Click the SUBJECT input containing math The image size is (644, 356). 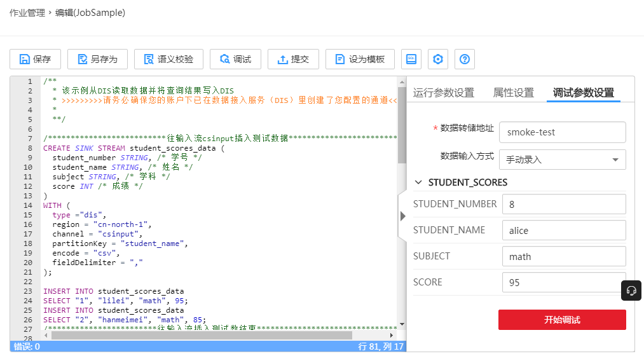coord(564,257)
